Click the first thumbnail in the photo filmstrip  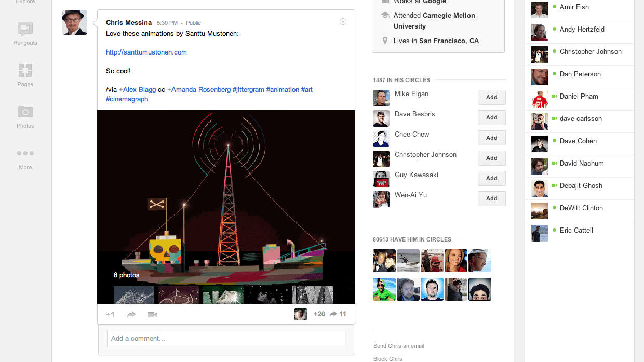[x=134, y=294]
